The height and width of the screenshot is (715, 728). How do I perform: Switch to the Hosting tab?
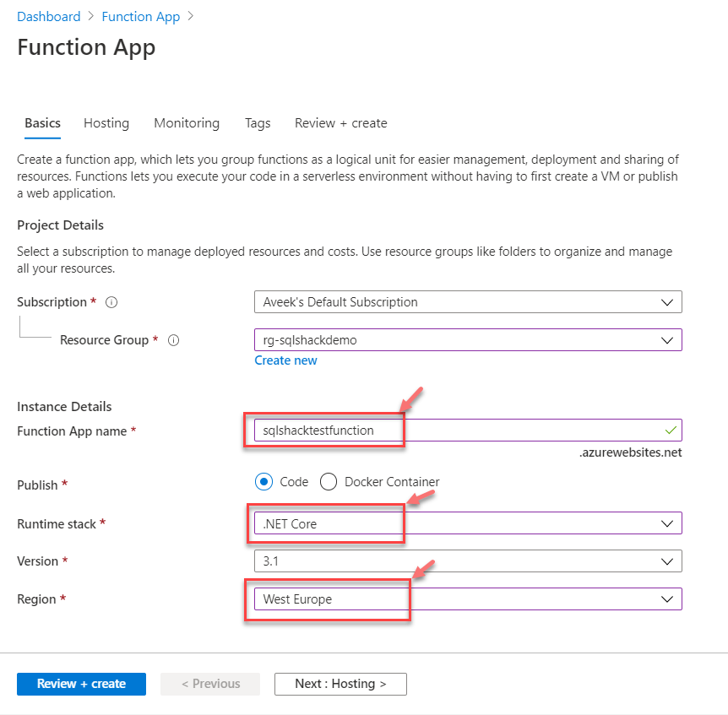coord(106,123)
